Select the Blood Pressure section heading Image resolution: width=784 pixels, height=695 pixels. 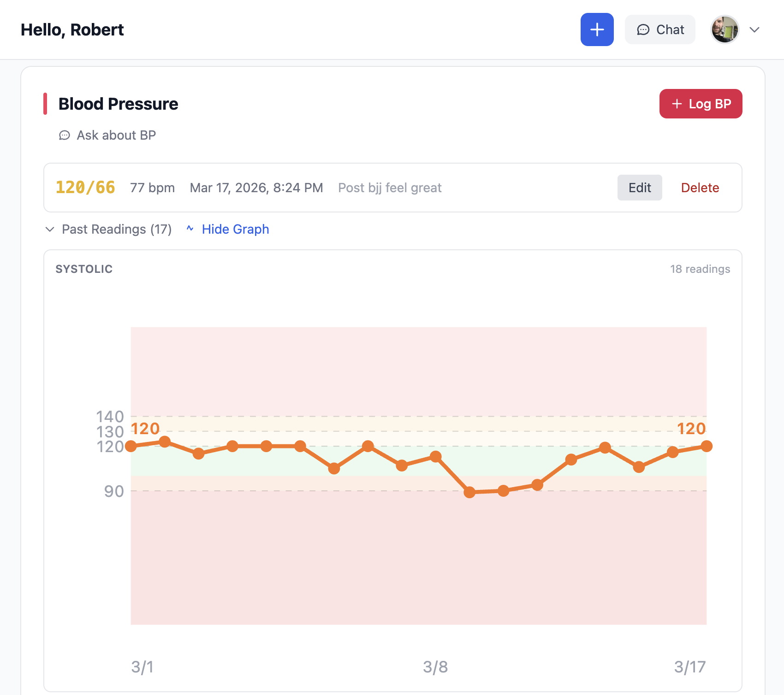118,103
